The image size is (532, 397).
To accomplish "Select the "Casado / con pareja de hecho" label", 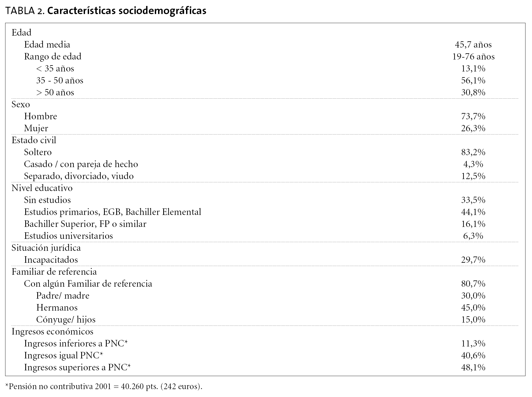I will point(81,164).
